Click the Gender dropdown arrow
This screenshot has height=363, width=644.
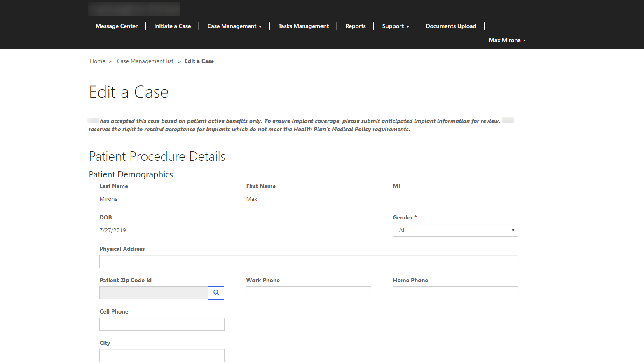(x=513, y=230)
